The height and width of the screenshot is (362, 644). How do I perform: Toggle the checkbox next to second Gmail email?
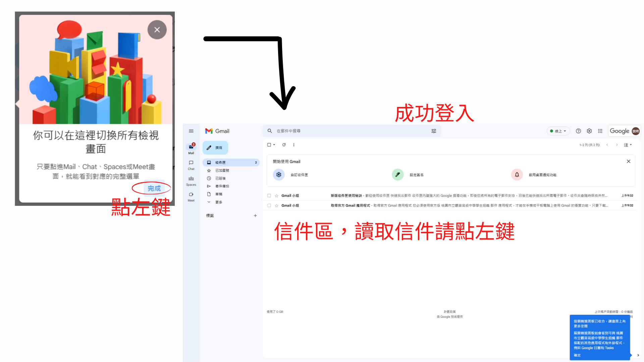pos(269,205)
